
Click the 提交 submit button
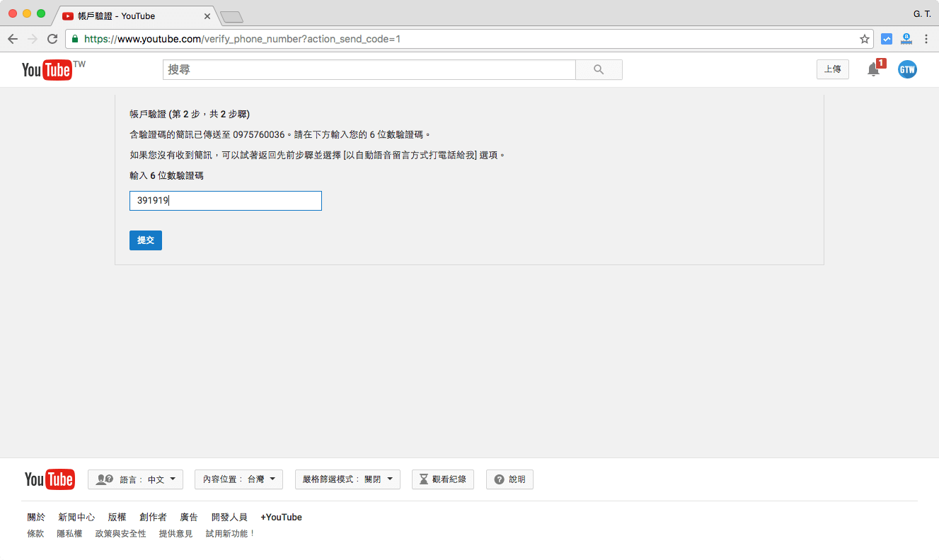145,240
